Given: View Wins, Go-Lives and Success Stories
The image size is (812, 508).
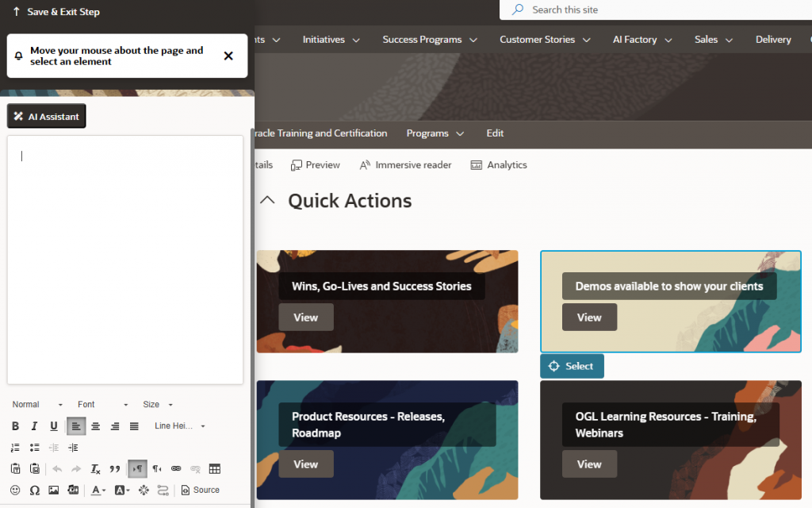Looking at the screenshot, I should point(306,317).
